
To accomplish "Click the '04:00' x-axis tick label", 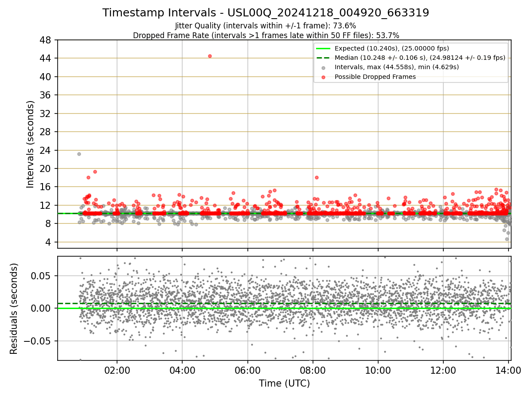I will point(182,370).
